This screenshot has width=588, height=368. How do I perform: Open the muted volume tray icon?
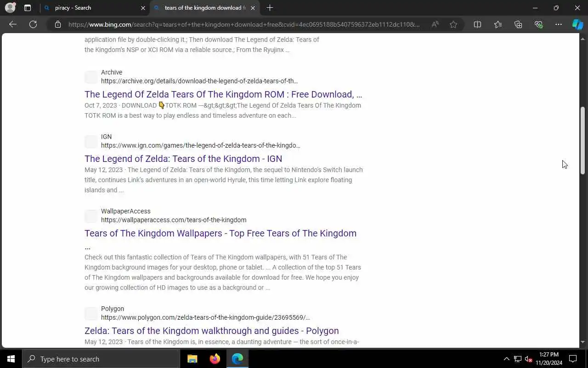click(x=529, y=359)
